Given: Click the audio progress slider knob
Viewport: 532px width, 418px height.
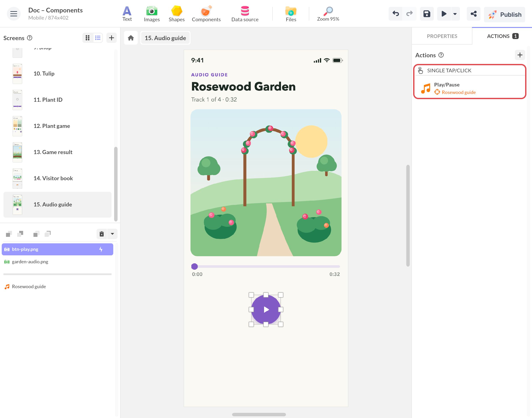Looking at the screenshot, I should pos(194,267).
